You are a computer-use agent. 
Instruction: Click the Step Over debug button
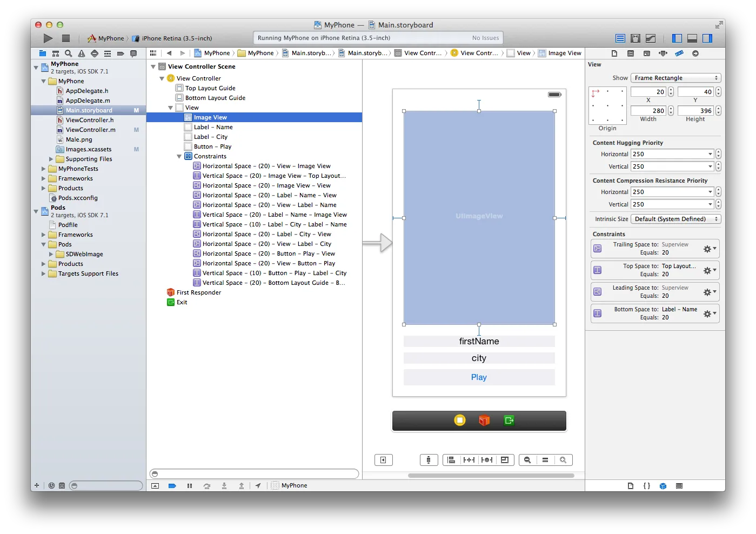207,486
